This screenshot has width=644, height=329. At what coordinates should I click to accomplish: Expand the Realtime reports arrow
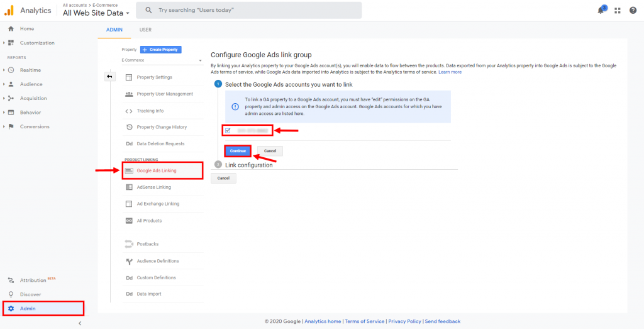(4, 70)
